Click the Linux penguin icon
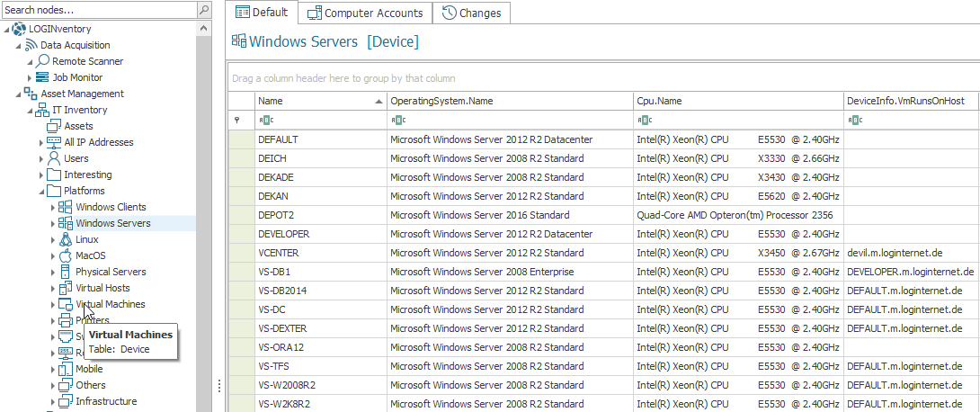Screen dimensions: 980x412 coord(66,239)
